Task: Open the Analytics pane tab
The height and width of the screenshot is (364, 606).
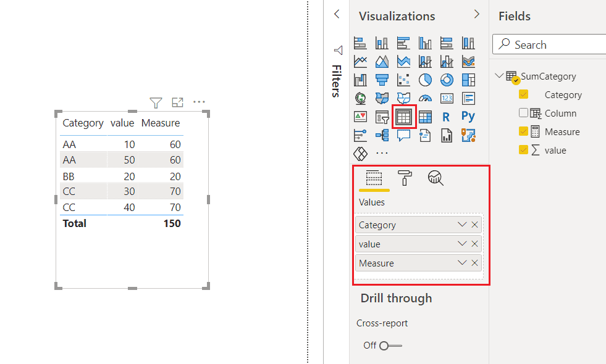Action: point(436,179)
